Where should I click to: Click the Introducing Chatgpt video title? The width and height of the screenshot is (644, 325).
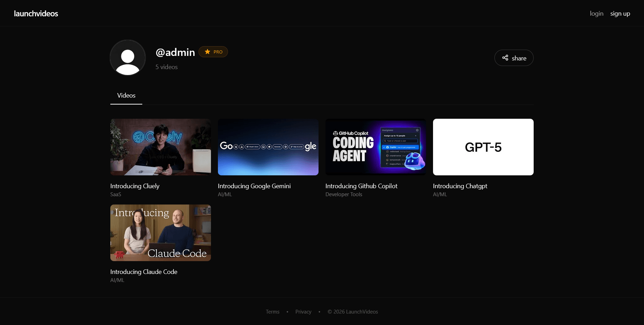pos(460,186)
